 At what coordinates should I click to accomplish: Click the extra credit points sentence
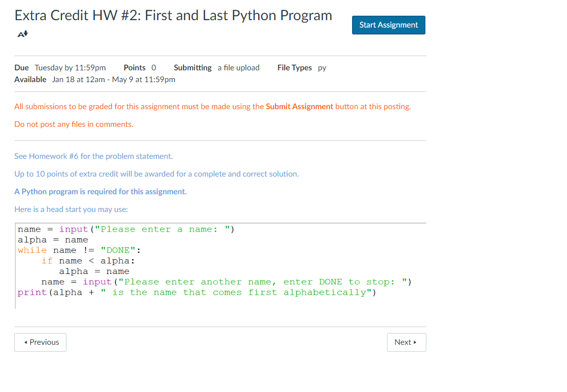pos(156,174)
